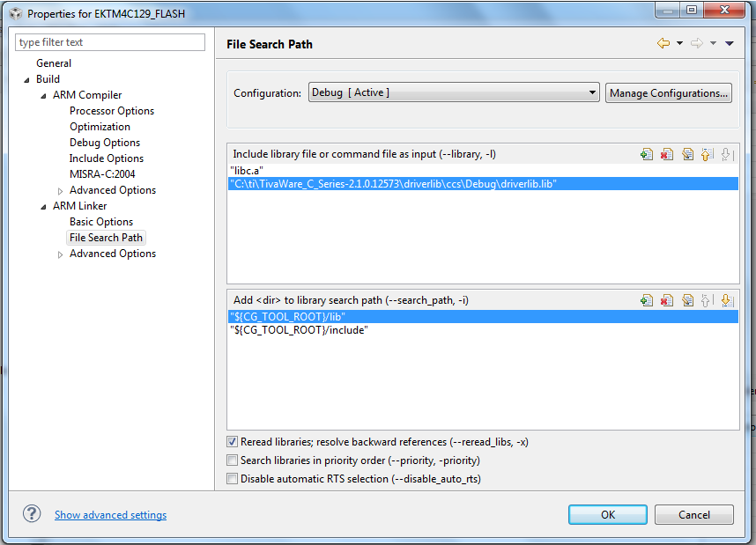The height and width of the screenshot is (545, 756).
Task: Select Basic Options under ARM Linker
Action: tap(101, 222)
